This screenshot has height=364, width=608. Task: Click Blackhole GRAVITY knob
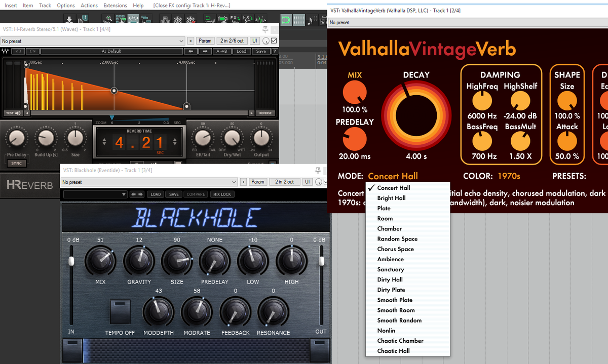pos(139,261)
